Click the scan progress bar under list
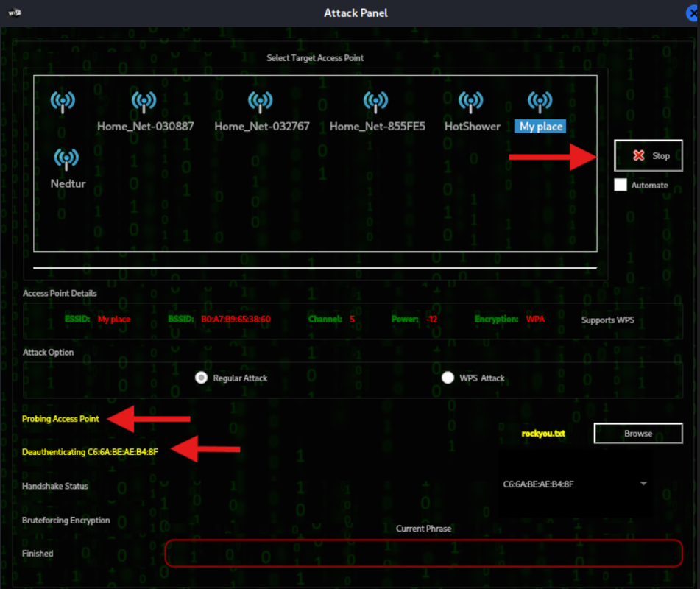This screenshot has height=589, width=700. coord(315,268)
